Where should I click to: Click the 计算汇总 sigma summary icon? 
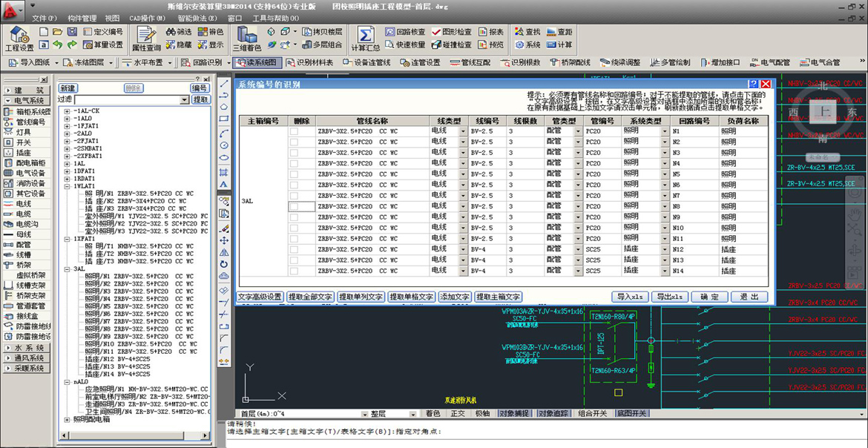click(x=365, y=37)
